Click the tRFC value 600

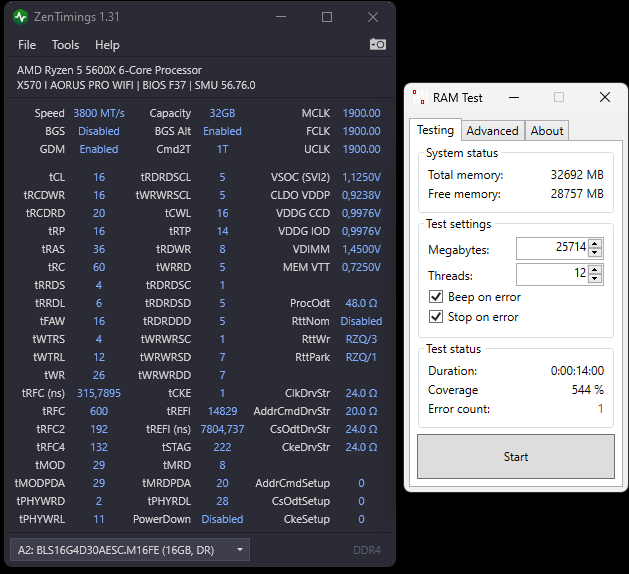click(99, 411)
